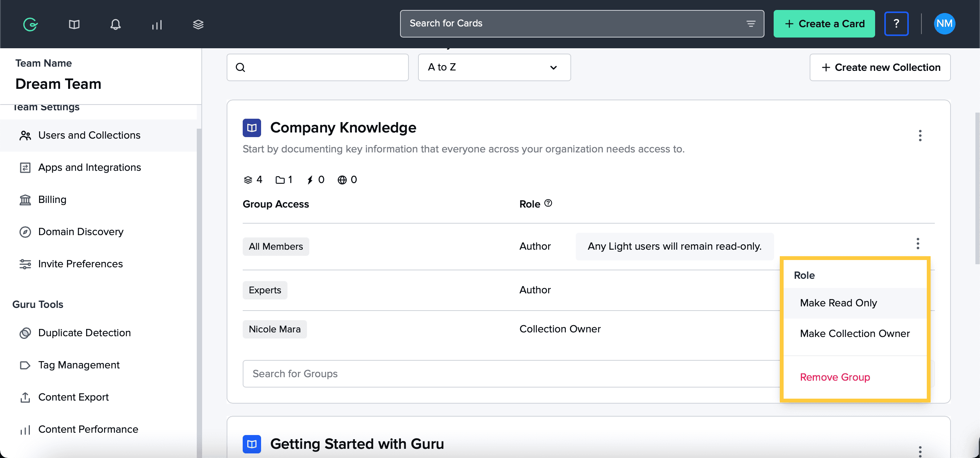Click the Guru logo icon in top left
Viewport: 980px width, 458px height.
[30, 25]
